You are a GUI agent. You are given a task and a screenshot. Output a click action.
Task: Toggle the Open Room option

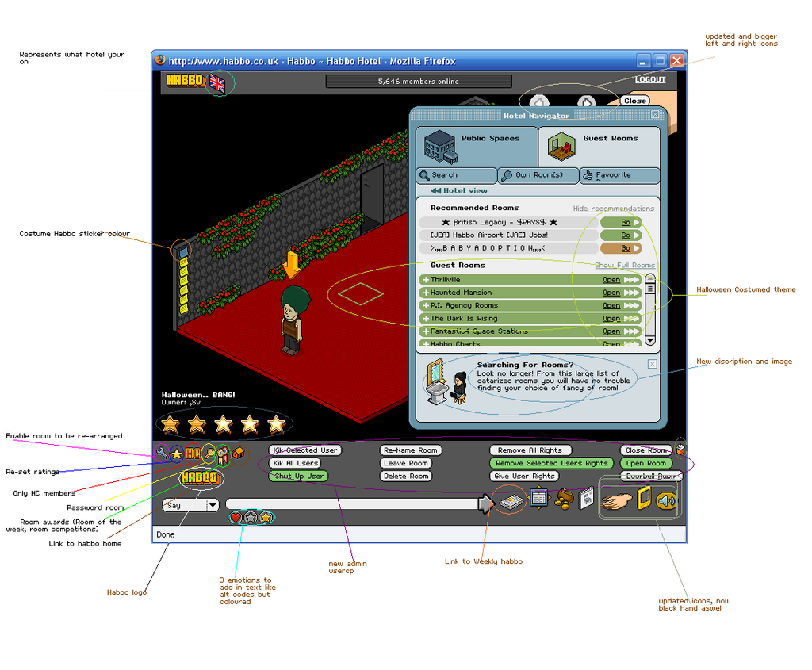click(x=645, y=463)
